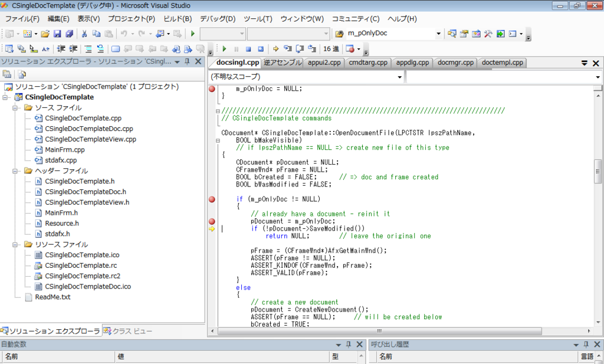Viewport: 604px width, 364px height.
Task: Select ReadMe.txt in the tree
Action: click(52, 297)
